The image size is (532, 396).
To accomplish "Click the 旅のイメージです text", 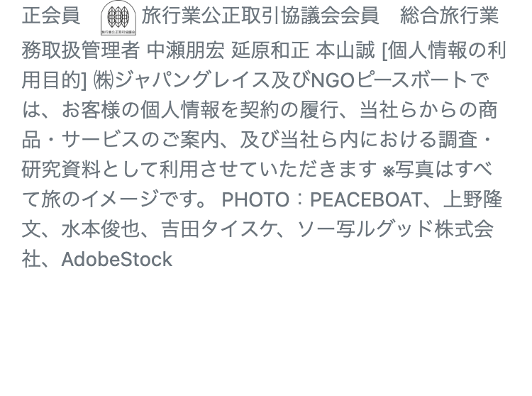I will 124,199.
